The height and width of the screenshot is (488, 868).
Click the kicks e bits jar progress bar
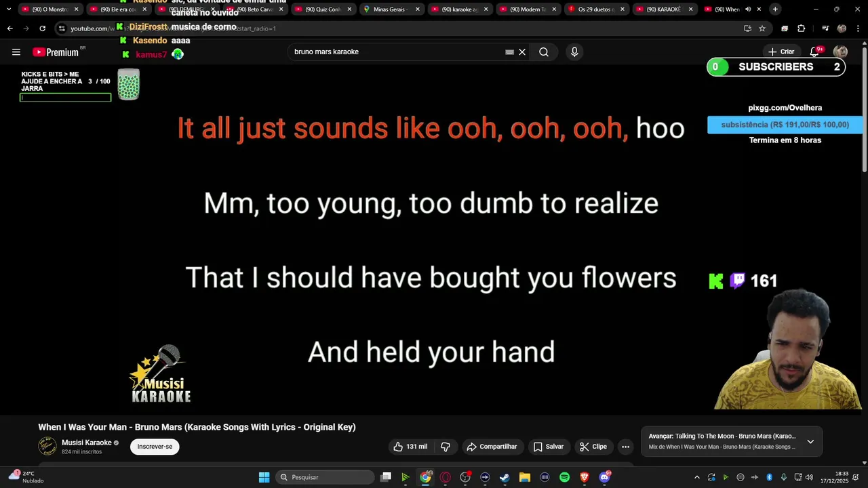(66, 98)
